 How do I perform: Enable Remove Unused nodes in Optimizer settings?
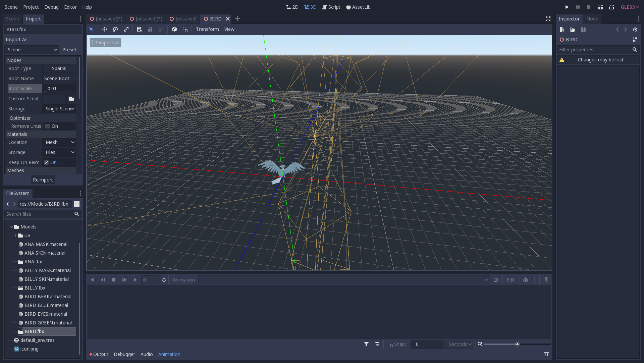point(48,126)
